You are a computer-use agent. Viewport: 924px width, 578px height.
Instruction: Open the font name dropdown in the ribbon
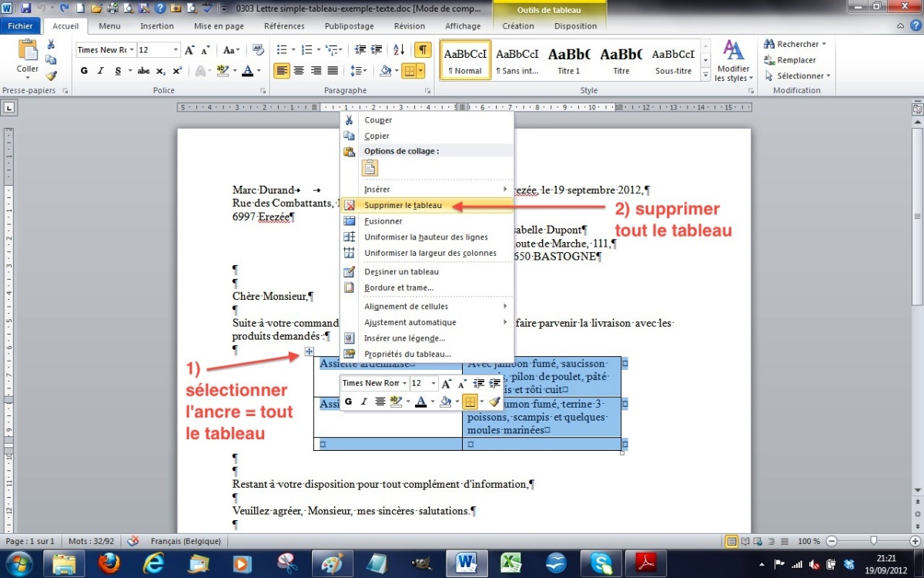pyautogui.click(x=132, y=50)
